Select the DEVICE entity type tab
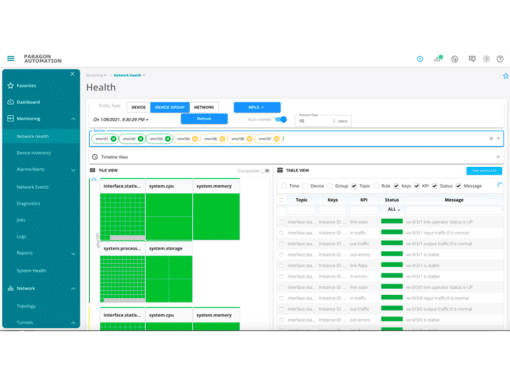 (x=138, y=107)
